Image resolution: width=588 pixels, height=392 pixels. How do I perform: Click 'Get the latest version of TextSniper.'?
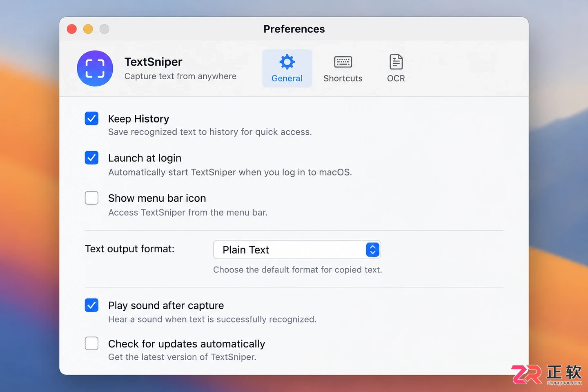[x=182, y=357]
